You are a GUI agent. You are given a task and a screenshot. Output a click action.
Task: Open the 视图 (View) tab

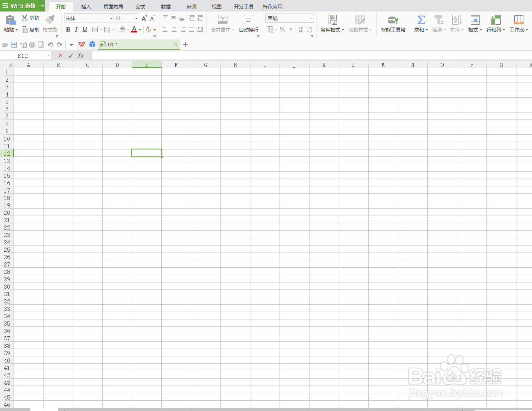(217, 7)
